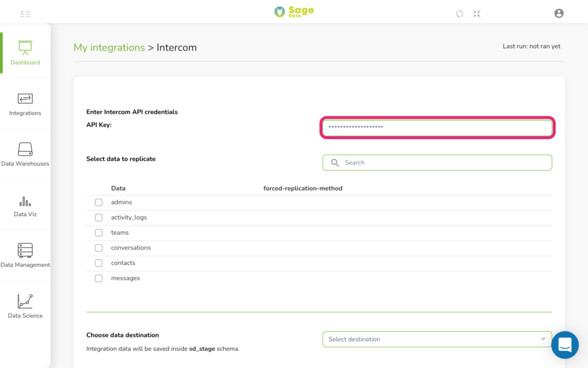Open the user account profile icon
This screenshot has width=588, height=368.
559,14
